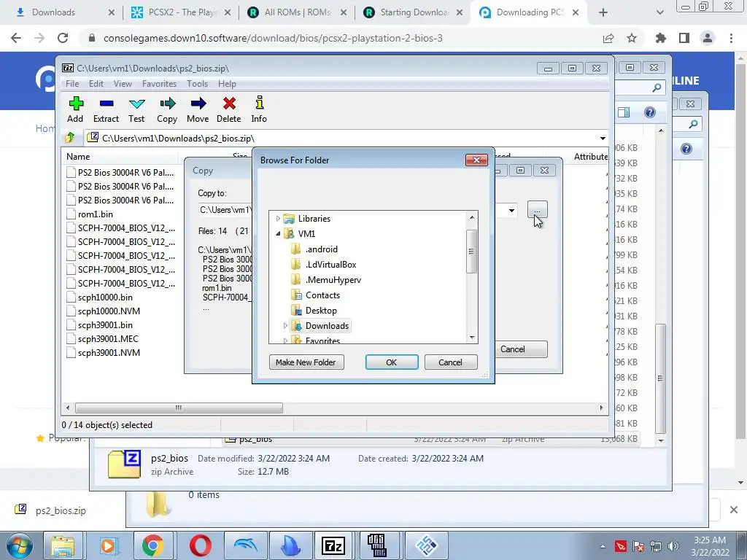Open 7-Zip from the Windows taskbar
Image resolution: width=747 pixels, height=560 pixels.
(x=333, y=545)
